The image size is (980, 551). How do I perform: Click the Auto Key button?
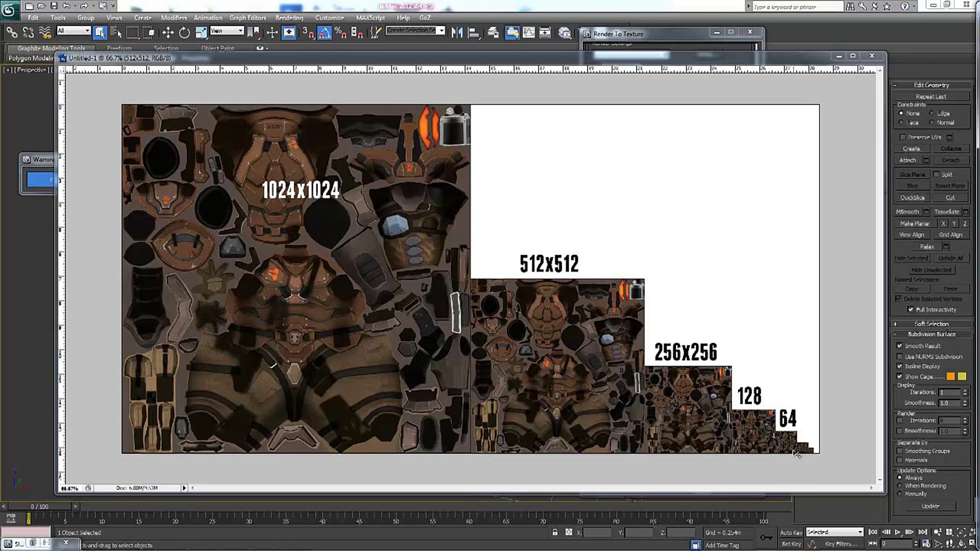(791, 532)
